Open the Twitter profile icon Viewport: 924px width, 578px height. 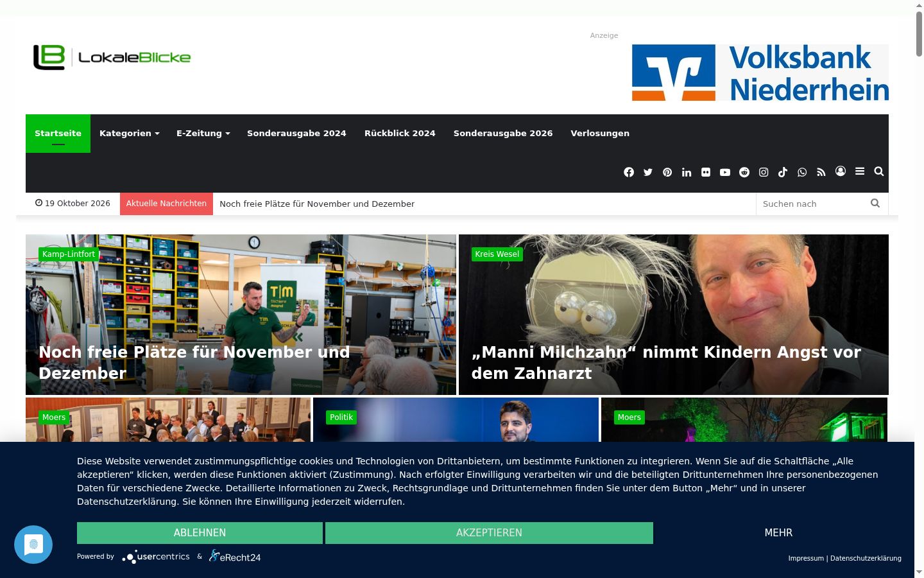click(648, 172)
